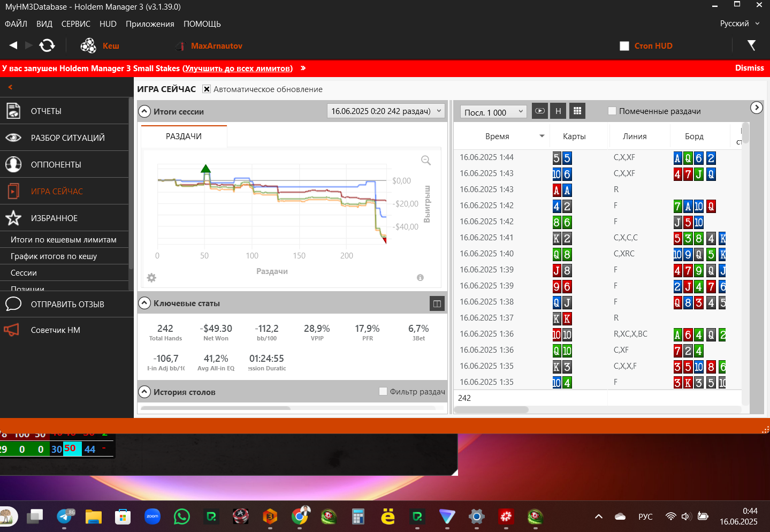
Task: Click the H hand history button
Action: [x=558, y=111]
